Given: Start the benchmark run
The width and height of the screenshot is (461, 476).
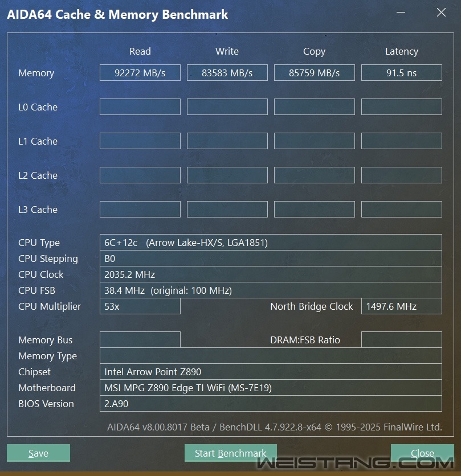Looking at the screenshot, I should tap(230, 453).
